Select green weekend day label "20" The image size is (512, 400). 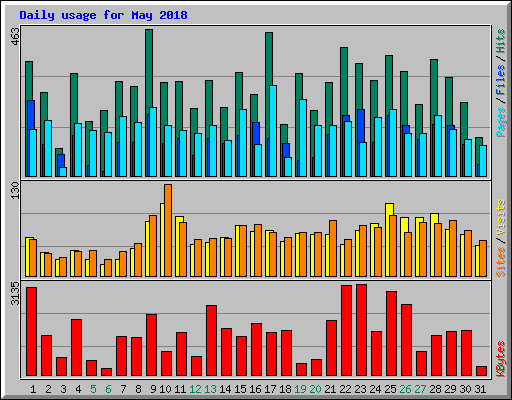tap(315, 389)
